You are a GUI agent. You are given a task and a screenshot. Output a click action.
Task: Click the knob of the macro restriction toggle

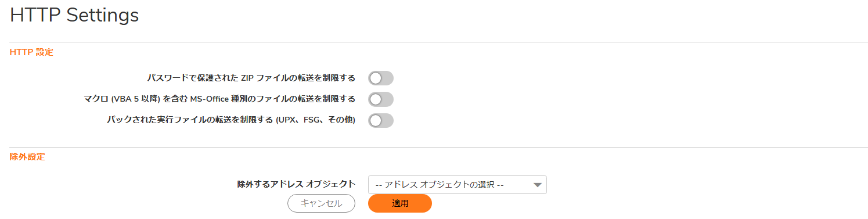pos(376,99)
